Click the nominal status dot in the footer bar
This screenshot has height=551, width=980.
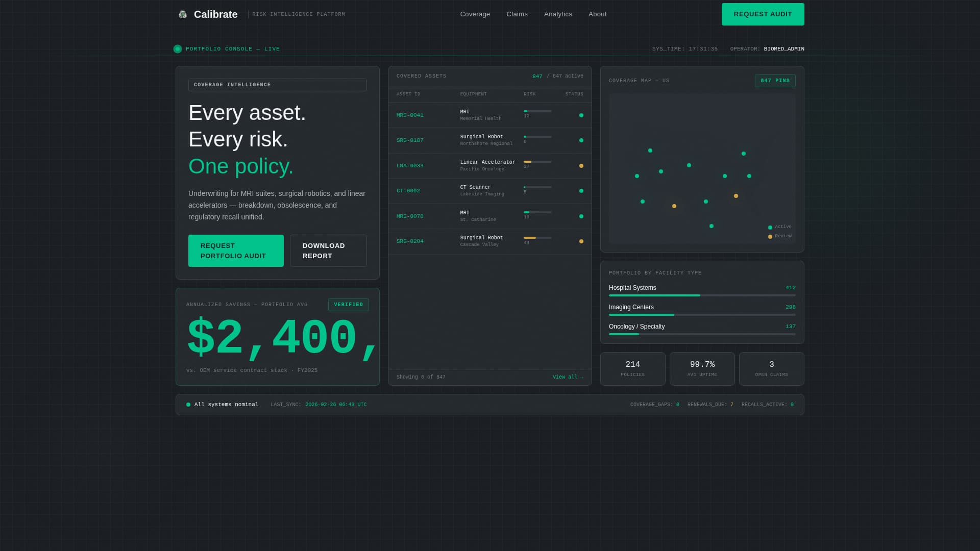pyautogui.click(x=188, y=404)
